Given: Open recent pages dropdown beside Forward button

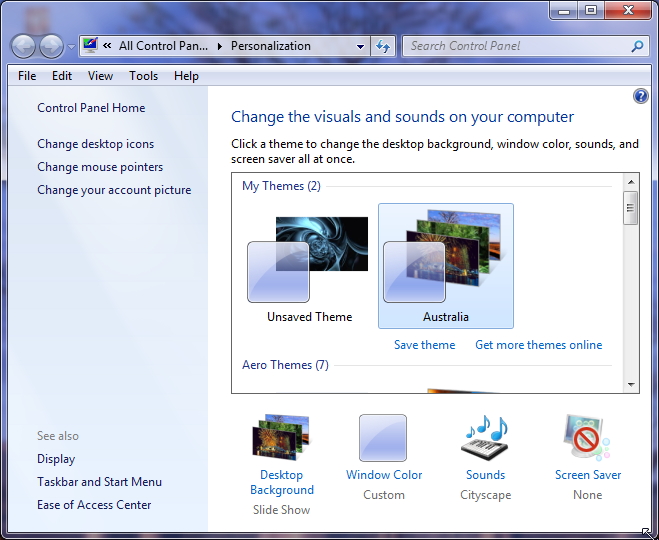Looking at the screenshot, I should pyautogui.click(x=71, y=46).
